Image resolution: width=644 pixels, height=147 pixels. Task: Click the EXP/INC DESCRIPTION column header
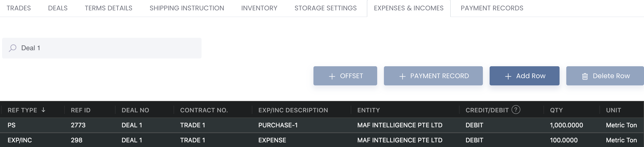(293, 110)
